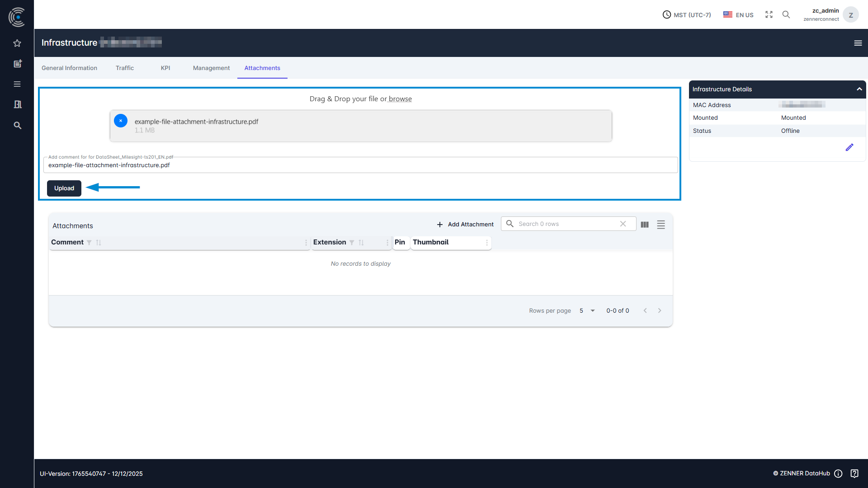The image size is (868, 488).
Task: Toggle table density rows icon
Action: coord(661,225)
